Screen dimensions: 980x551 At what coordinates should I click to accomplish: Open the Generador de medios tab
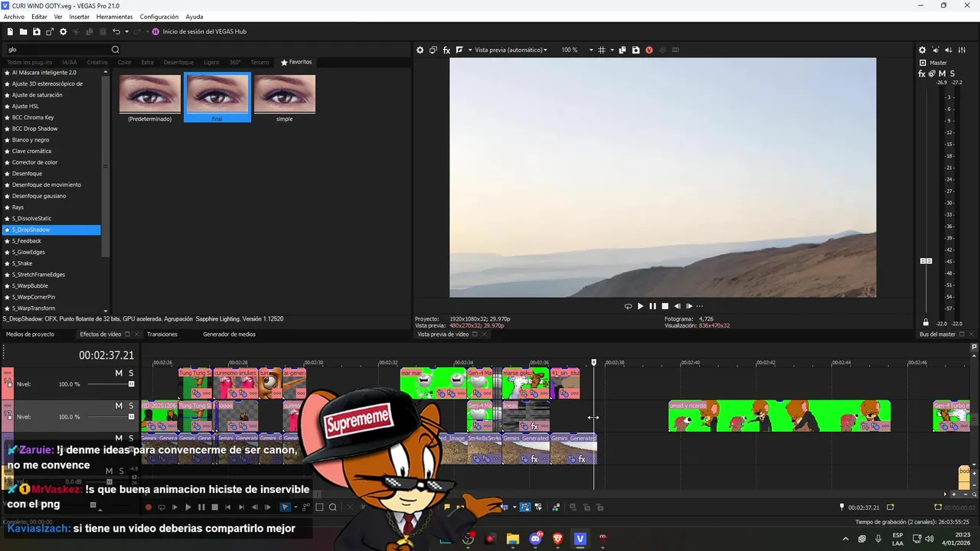pos(229,334)
